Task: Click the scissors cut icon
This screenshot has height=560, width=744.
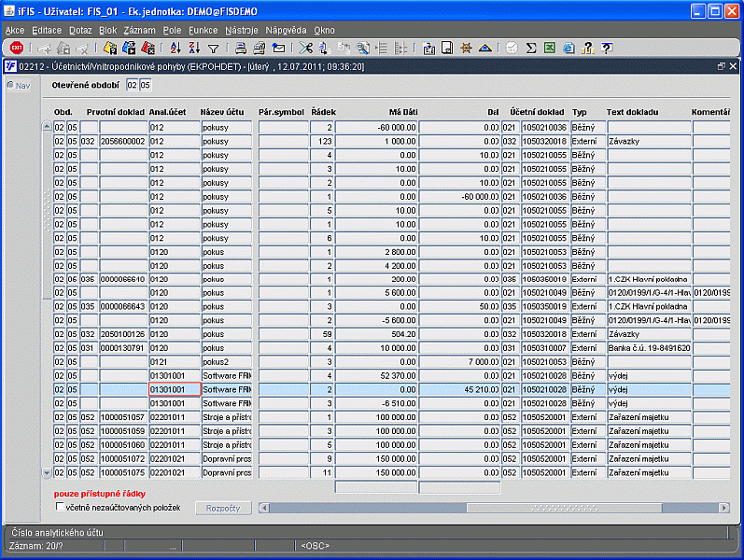Action: 306,48
